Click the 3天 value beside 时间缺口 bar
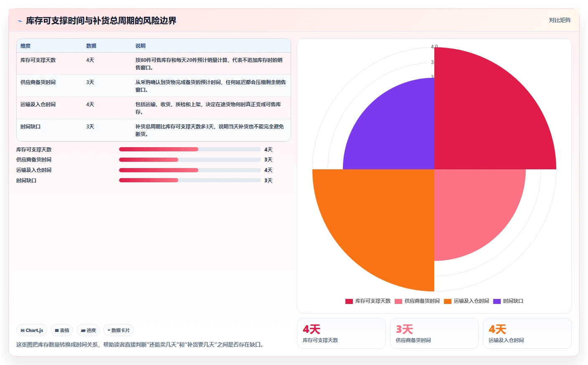Image resolution: width=588 pixels, height=365 pixels. click(x=268, y=181)
